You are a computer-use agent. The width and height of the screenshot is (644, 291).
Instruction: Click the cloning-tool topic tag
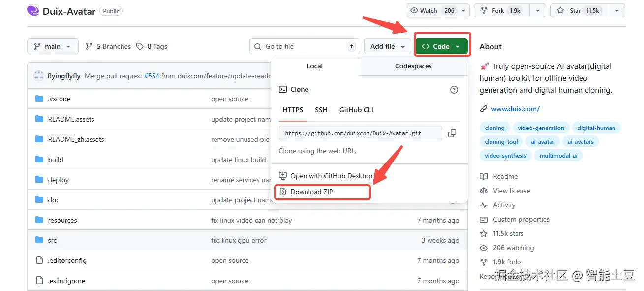pyautogui.click(x=501, y=142)
